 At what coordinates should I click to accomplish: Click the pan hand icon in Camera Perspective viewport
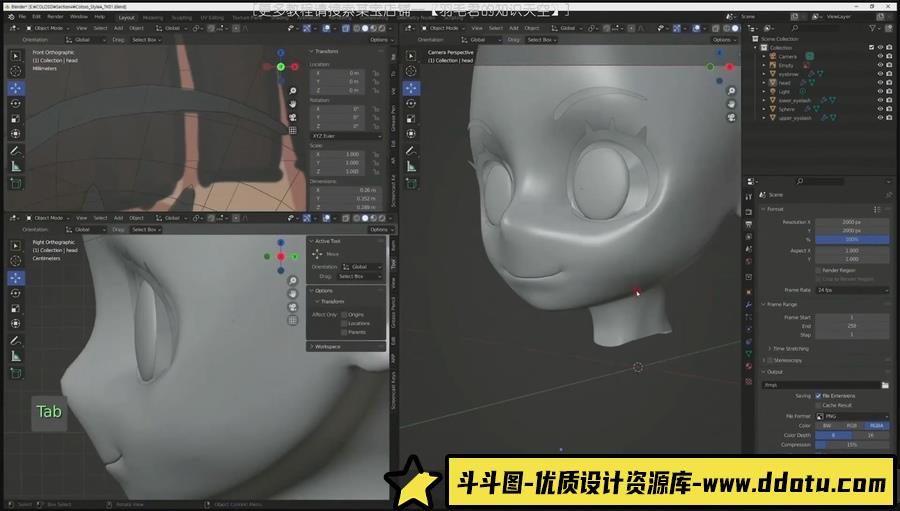(x=731, y=104)
